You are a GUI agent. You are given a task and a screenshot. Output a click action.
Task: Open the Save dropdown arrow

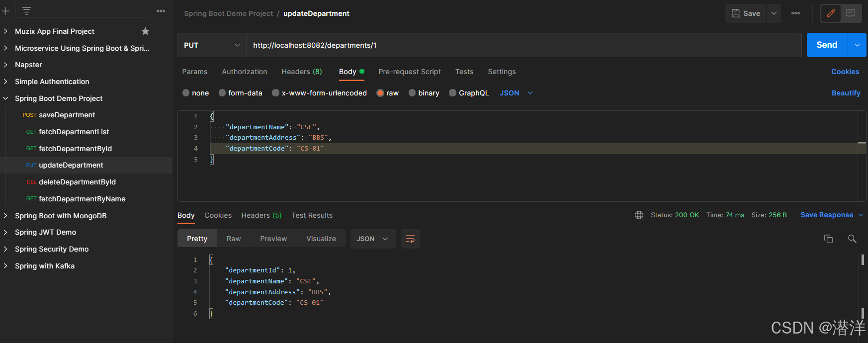pos(774,13)
